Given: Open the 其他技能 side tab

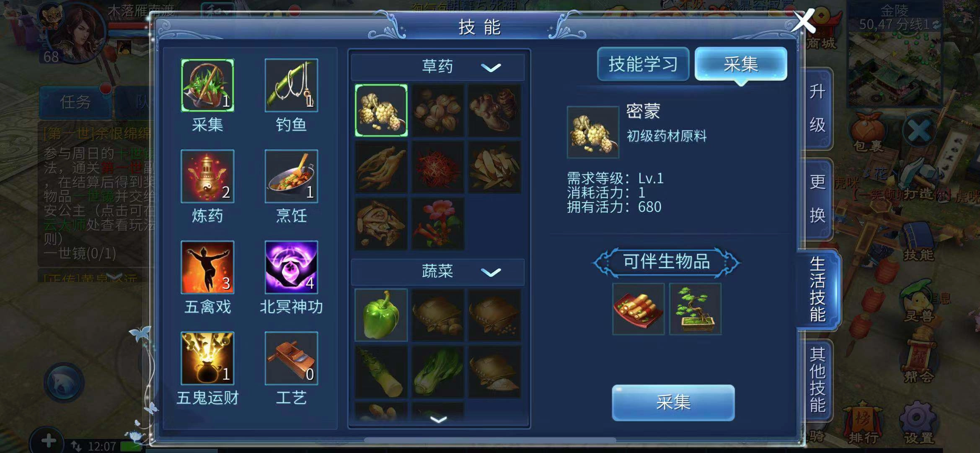Looking at the screenshot, I should click(817, 380).
